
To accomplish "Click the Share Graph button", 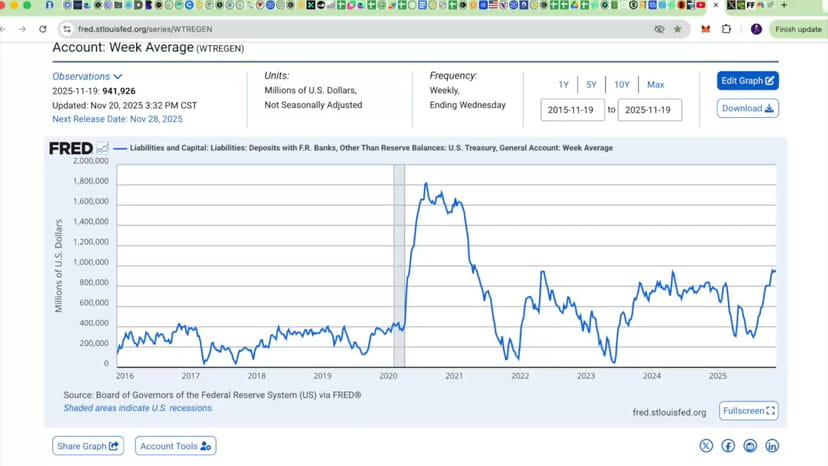I will coord(88,446).
